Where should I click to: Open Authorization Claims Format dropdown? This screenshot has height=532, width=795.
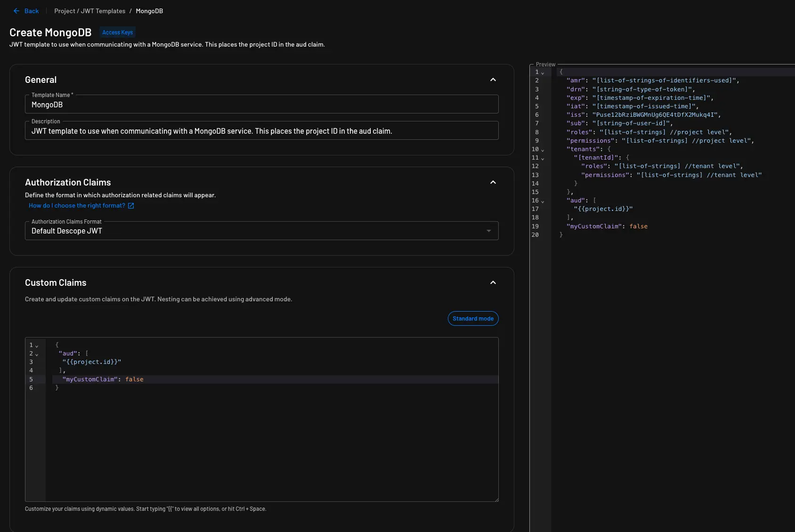click(261, 231)
